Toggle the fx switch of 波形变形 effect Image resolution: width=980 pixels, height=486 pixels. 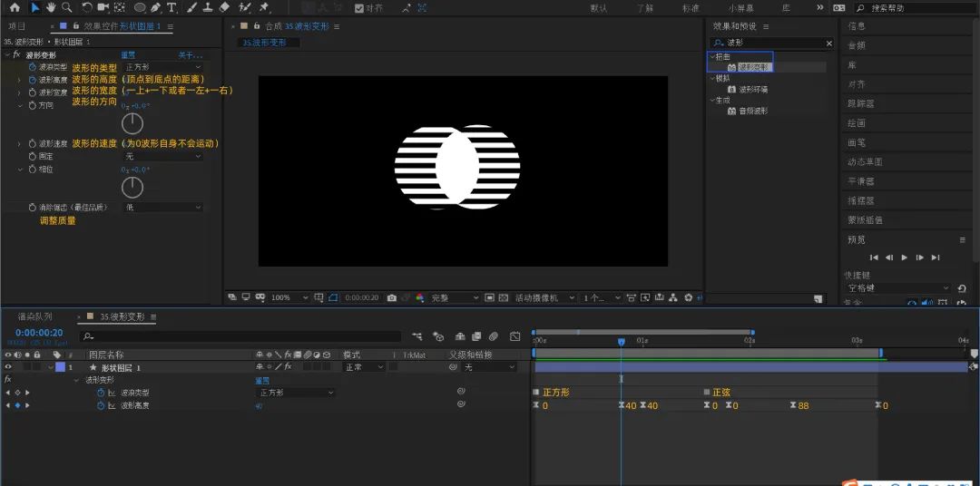click(x=16, y=55)
